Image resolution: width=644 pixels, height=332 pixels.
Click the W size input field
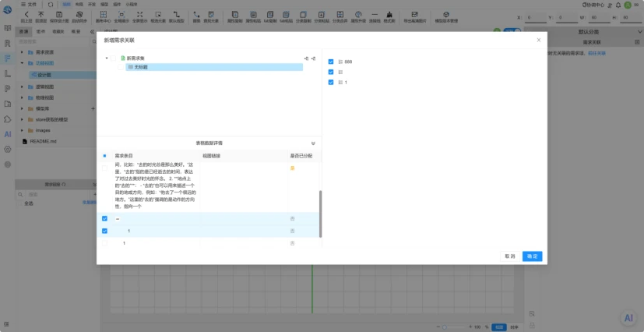(600, 18)
